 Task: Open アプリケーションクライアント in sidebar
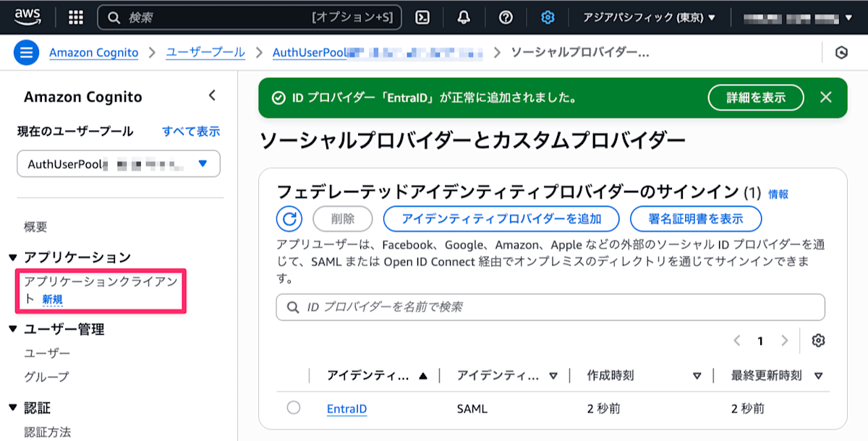click(101, 290)
